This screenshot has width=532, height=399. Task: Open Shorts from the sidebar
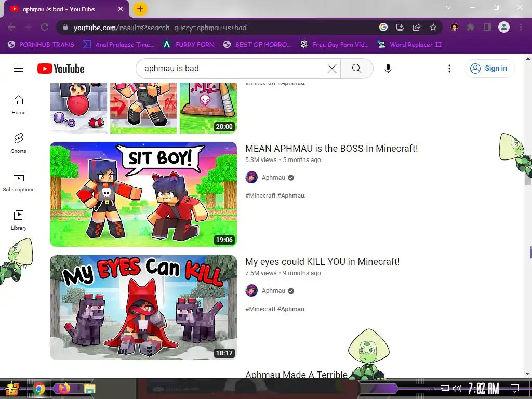coord(19,143)
